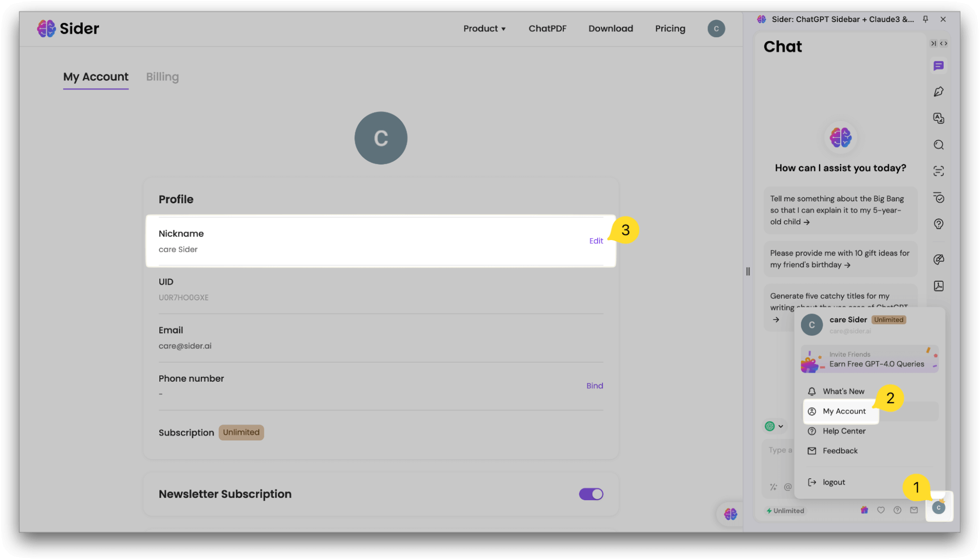Click the care Sider nickname value
This screenshot has width=980, height=560.
click(x=178, y=249)
